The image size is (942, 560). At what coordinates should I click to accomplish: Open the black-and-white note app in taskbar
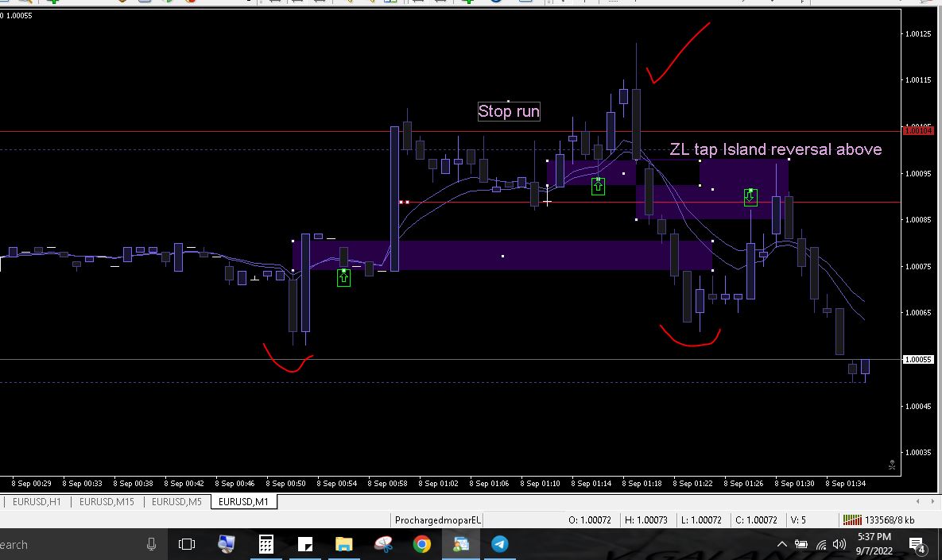point(305,544)
